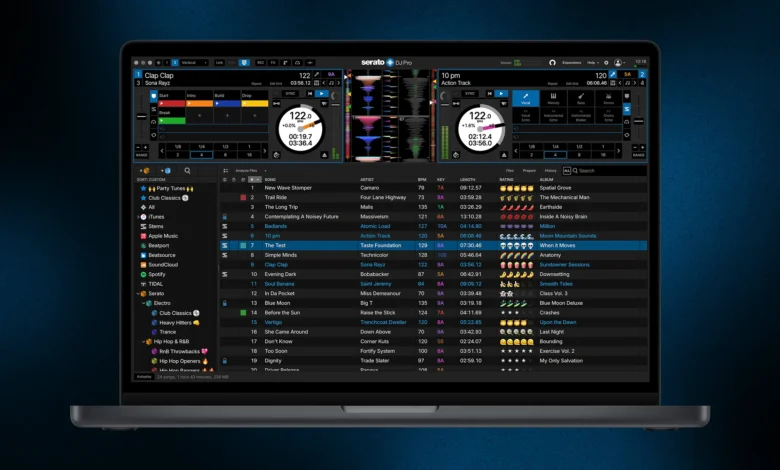Click the eject triangle on left deck
Screen dimensions: 780x470
coord(324,155)
